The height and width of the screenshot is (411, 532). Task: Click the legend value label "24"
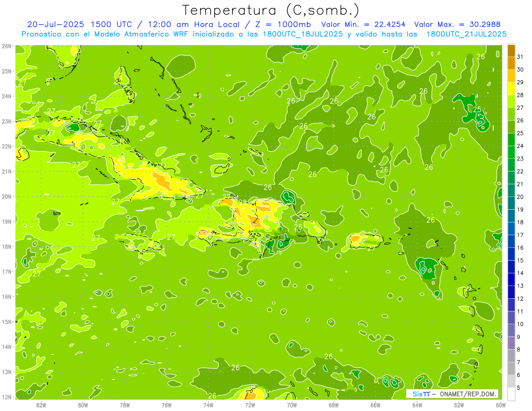coord(520,146)
